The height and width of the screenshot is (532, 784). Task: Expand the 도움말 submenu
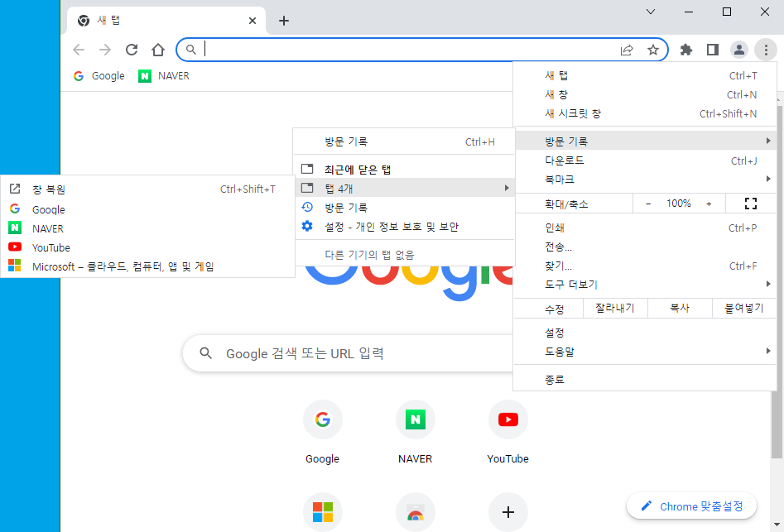tap(645, 351)
